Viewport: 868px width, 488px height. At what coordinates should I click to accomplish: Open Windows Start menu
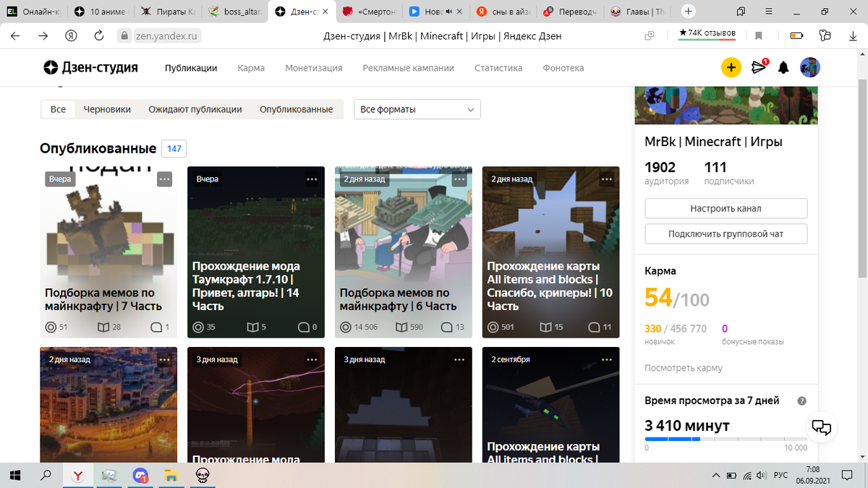[16, 475]
